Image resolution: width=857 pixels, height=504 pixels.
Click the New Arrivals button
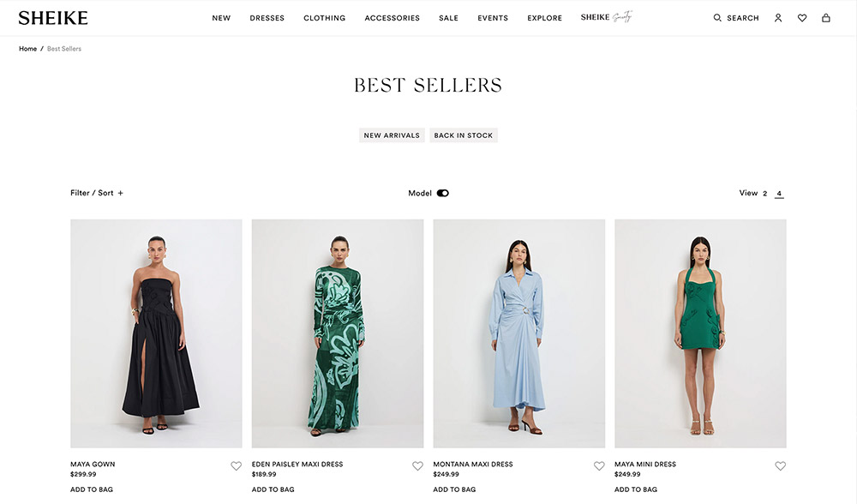(x=392, y=135)
